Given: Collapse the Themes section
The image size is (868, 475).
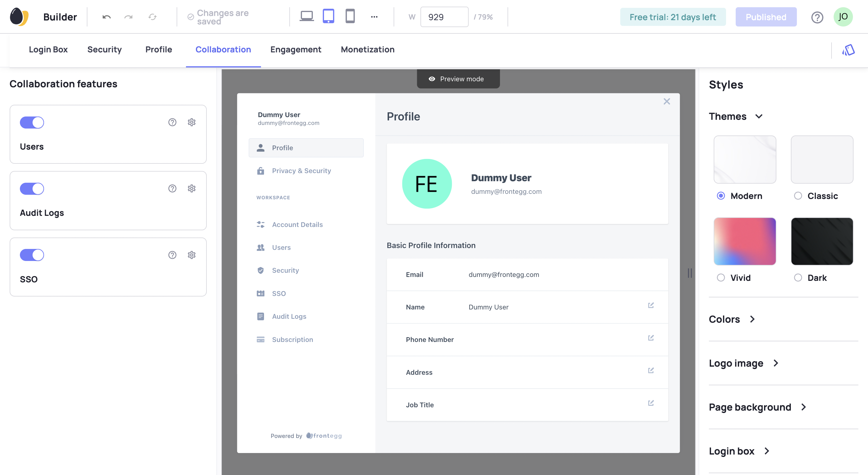Looking at the screenshot, I should coord(759,116).
